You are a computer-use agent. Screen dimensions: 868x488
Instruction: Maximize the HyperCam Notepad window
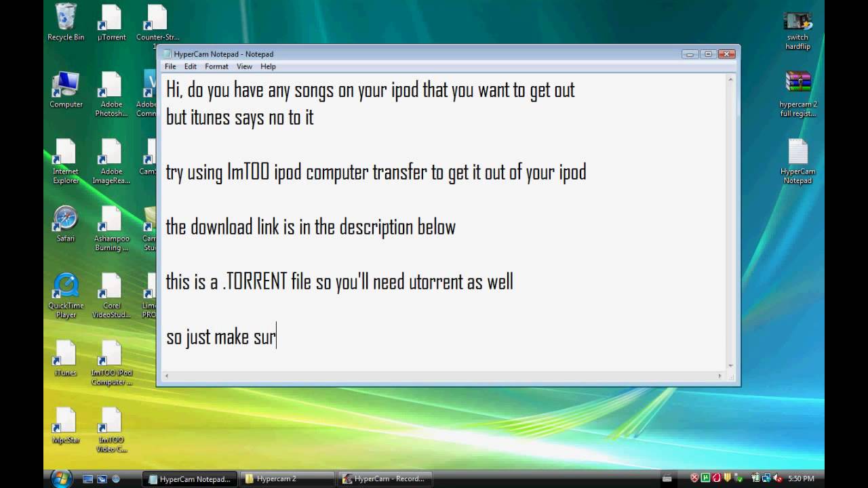[x=707, y=54]
